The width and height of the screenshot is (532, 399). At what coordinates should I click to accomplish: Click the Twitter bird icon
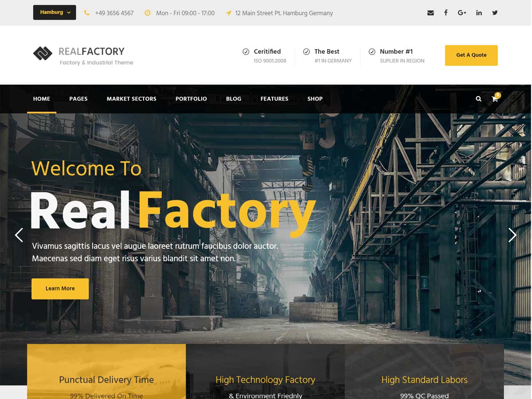[x=495, y=13]
